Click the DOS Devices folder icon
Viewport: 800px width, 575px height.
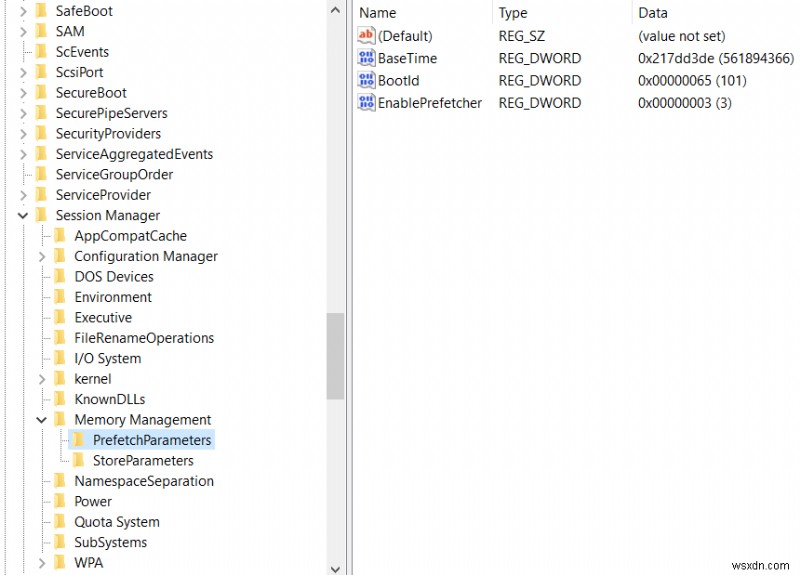(60, 276)
